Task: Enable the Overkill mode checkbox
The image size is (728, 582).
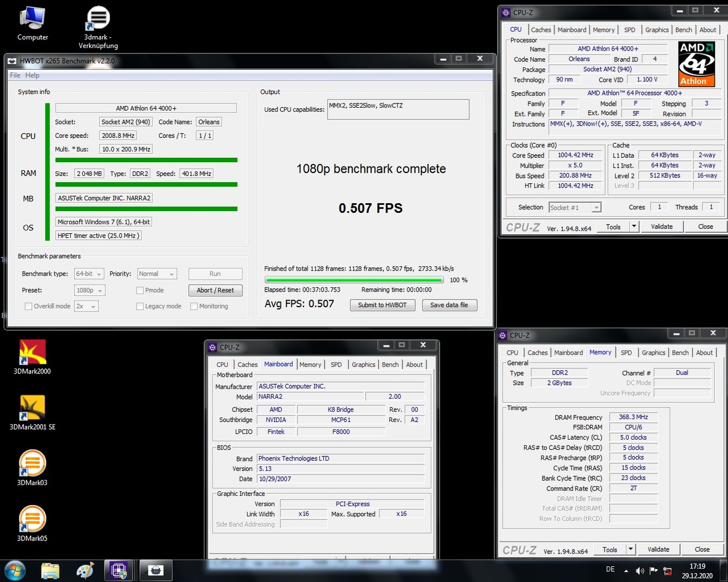Action: (28, 306)
